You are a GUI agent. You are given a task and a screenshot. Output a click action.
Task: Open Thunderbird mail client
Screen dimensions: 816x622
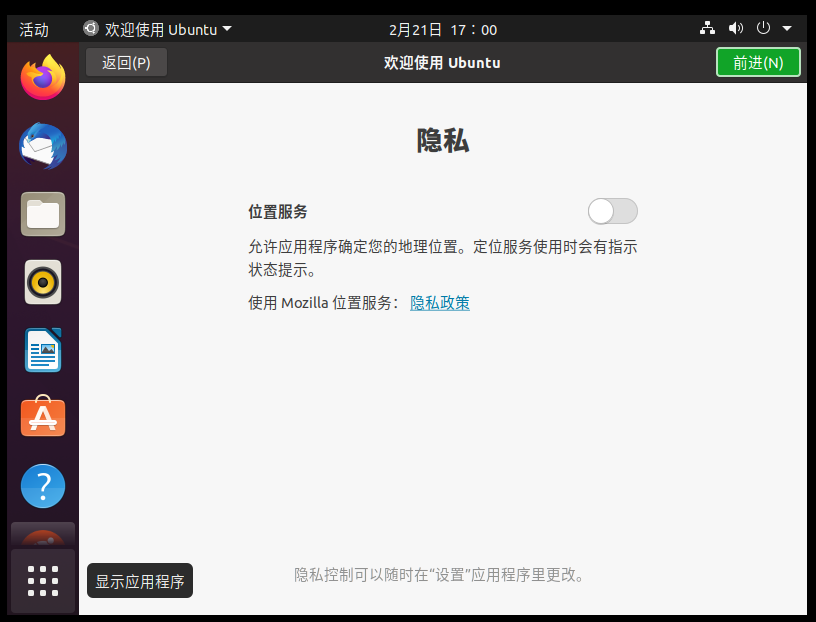[42, 146]
